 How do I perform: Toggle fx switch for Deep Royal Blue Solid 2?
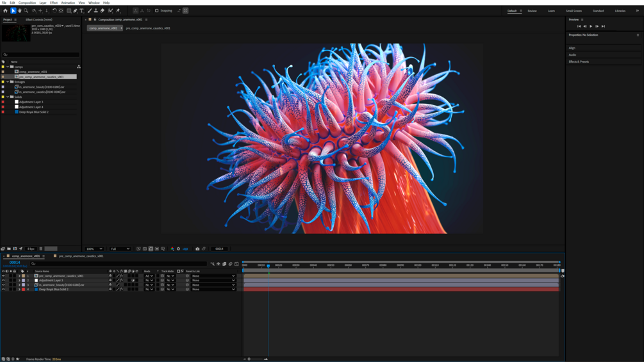point(122,289)
